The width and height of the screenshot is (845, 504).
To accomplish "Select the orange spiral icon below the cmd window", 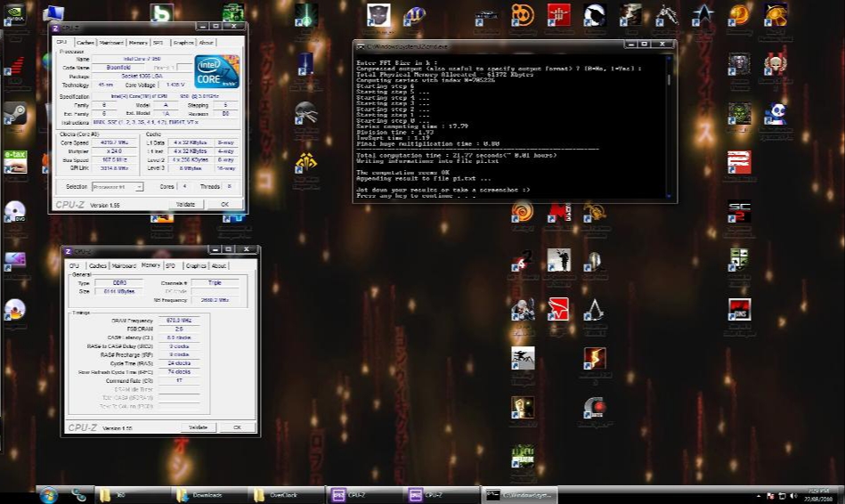I will tap(522, 211).
